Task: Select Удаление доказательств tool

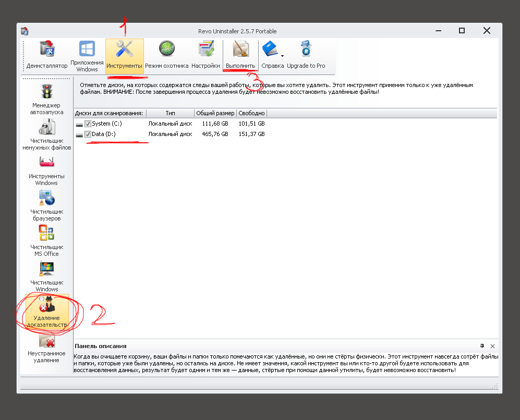Action: click(47, 312)
